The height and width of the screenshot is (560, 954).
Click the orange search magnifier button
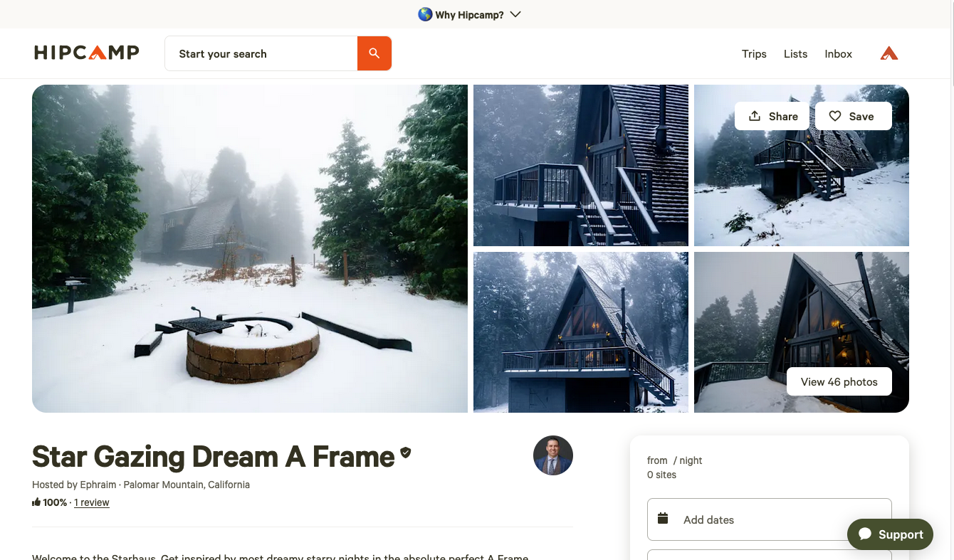374,53
